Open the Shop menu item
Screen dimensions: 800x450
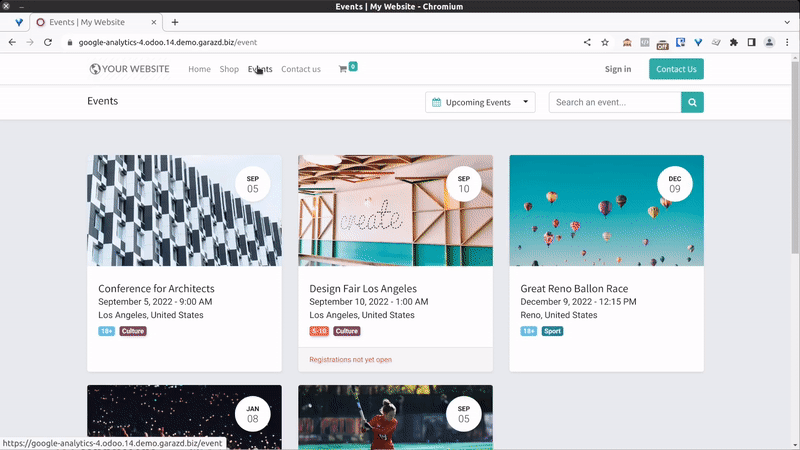coord(229,69)
